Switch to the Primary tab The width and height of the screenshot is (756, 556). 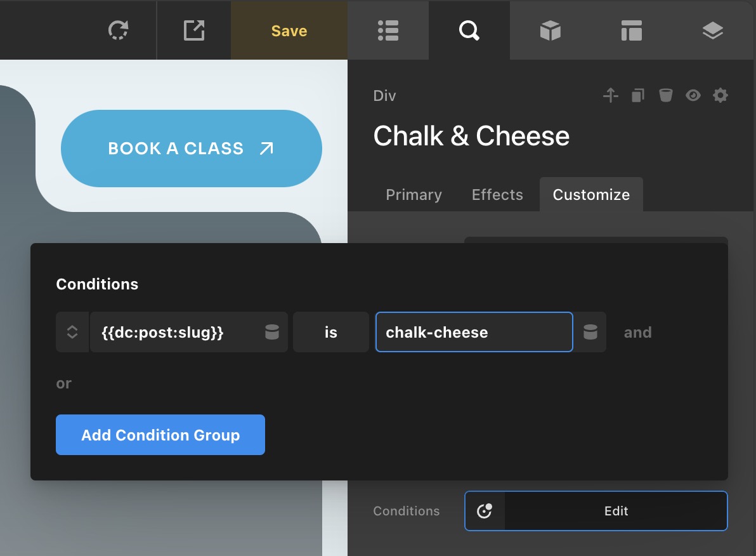pos(414,194)
